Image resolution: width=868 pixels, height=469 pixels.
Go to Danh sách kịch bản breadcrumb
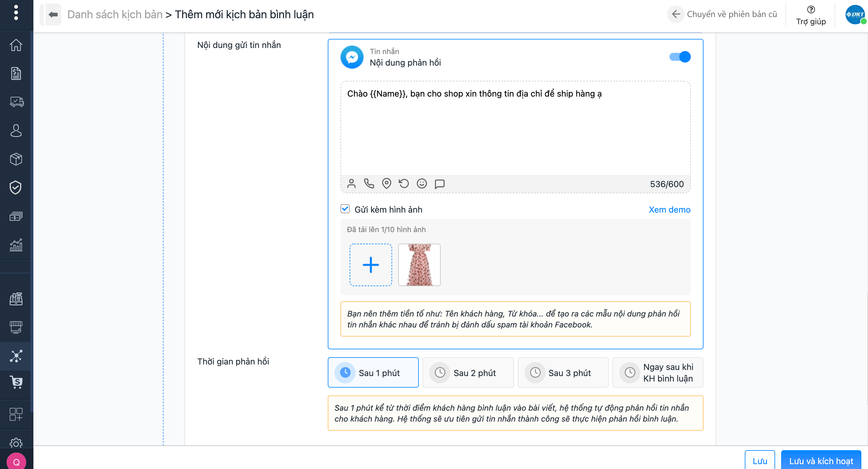114,15
